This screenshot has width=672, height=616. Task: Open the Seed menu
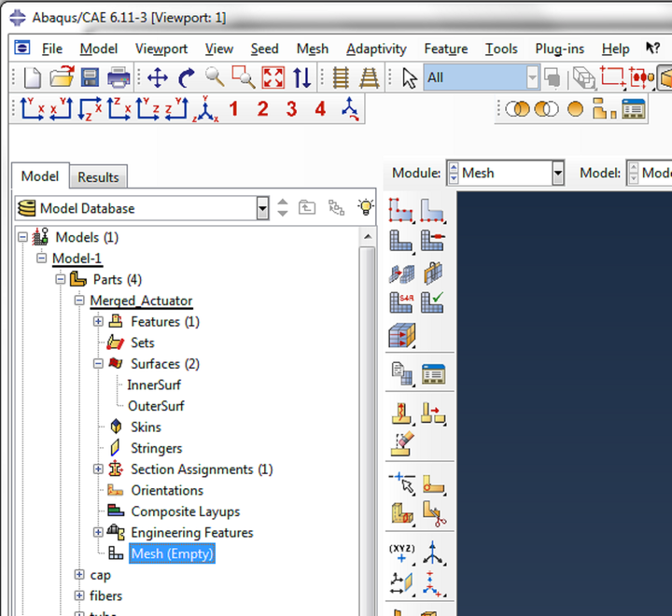264,49
